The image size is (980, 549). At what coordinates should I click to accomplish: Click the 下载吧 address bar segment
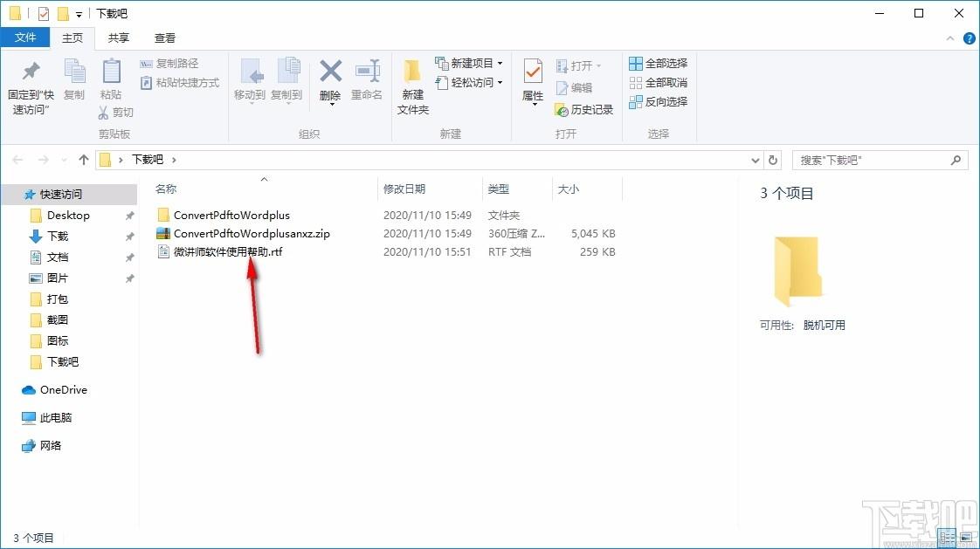pos(148,160)
